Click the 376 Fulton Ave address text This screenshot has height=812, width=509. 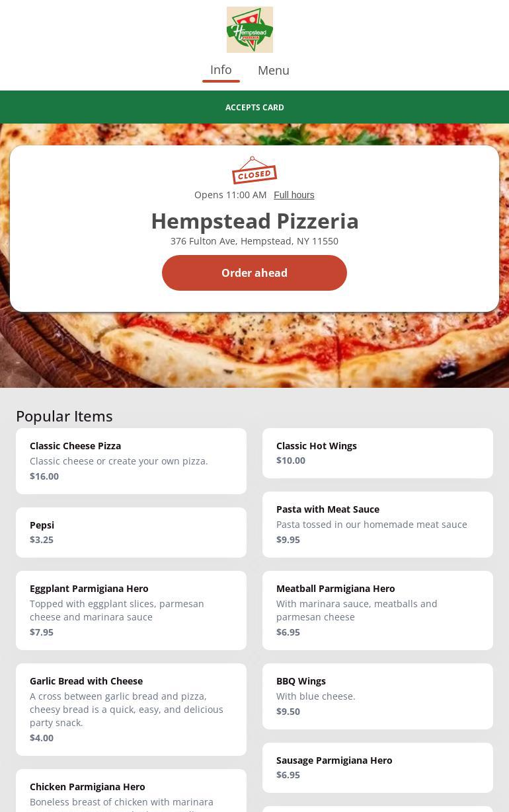pyautogui.click(x=255, y=241)
